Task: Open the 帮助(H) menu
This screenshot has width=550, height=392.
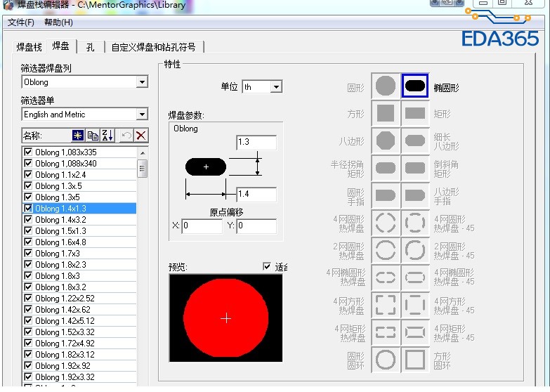Action: point(58,22)
